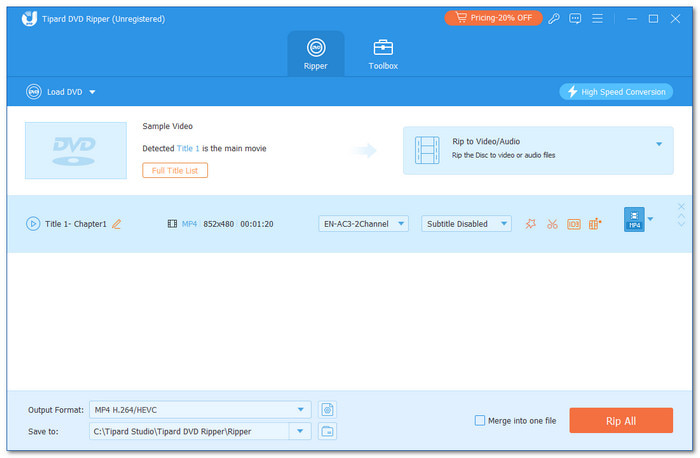Click the MP4 output format icon
The image size is (700, 458).
pyautogui.click(x=634, y=219)
